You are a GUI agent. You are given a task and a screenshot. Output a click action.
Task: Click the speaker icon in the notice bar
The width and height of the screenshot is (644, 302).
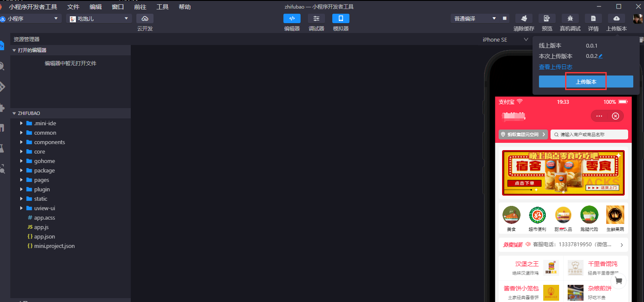528,245
